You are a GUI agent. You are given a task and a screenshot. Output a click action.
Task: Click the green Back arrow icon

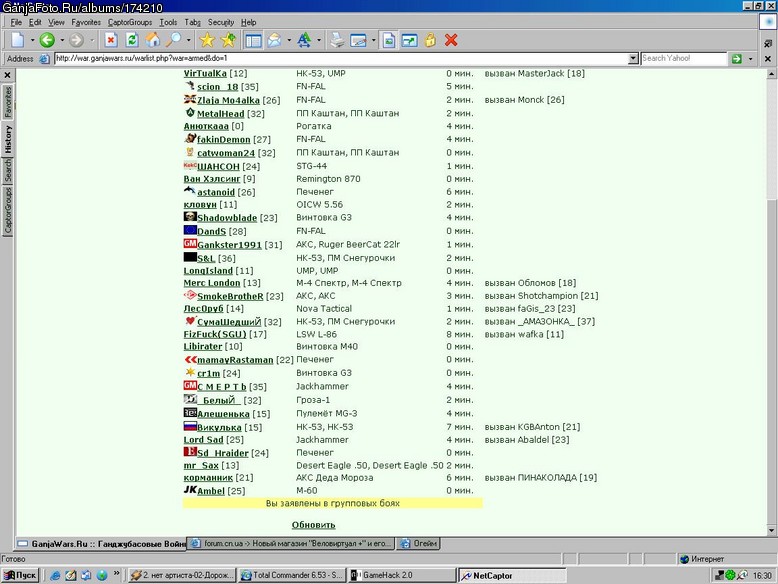click(47, 40)
